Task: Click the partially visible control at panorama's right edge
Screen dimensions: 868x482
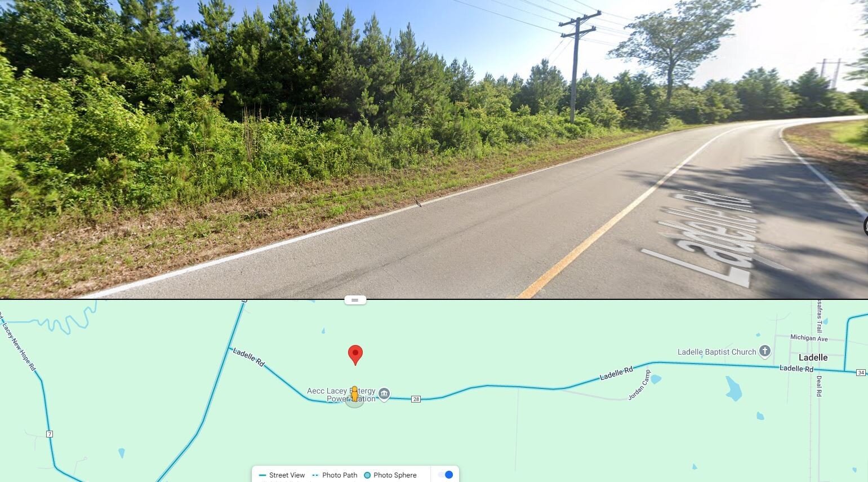Action: [x=865, y=225]
